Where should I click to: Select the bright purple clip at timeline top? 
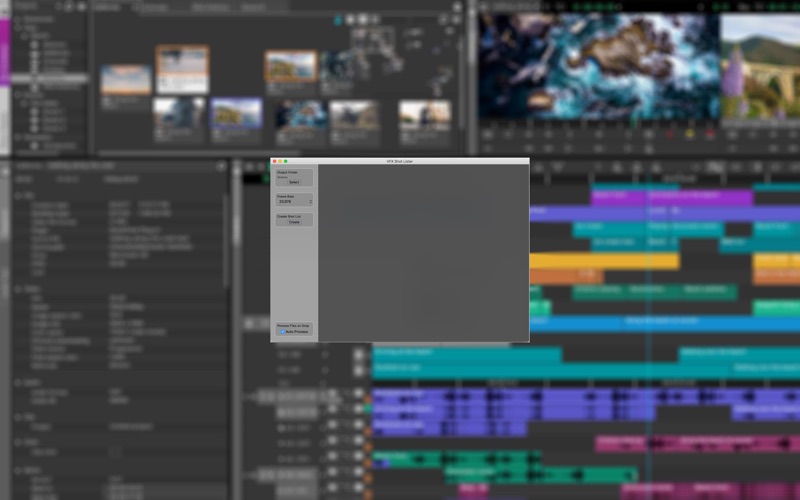click(672, 197)
